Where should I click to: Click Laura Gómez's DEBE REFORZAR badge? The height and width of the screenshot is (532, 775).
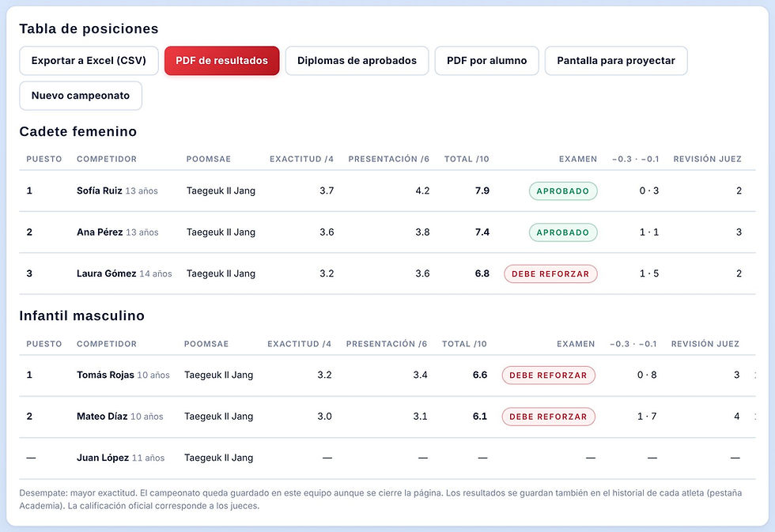(550, 274)
